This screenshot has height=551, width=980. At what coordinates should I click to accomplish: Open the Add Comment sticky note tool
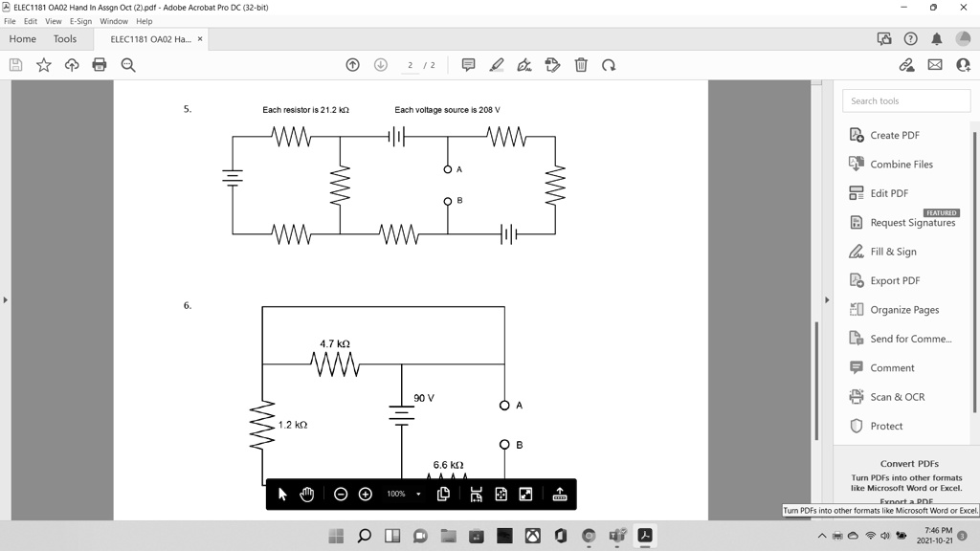[x=467, y=64]
